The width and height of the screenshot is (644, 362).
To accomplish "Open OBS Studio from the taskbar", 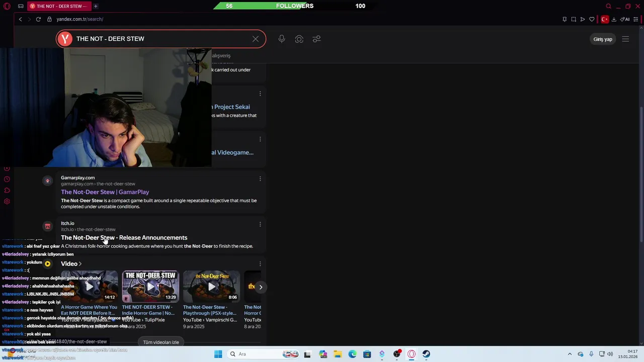I will click(397, 354).
